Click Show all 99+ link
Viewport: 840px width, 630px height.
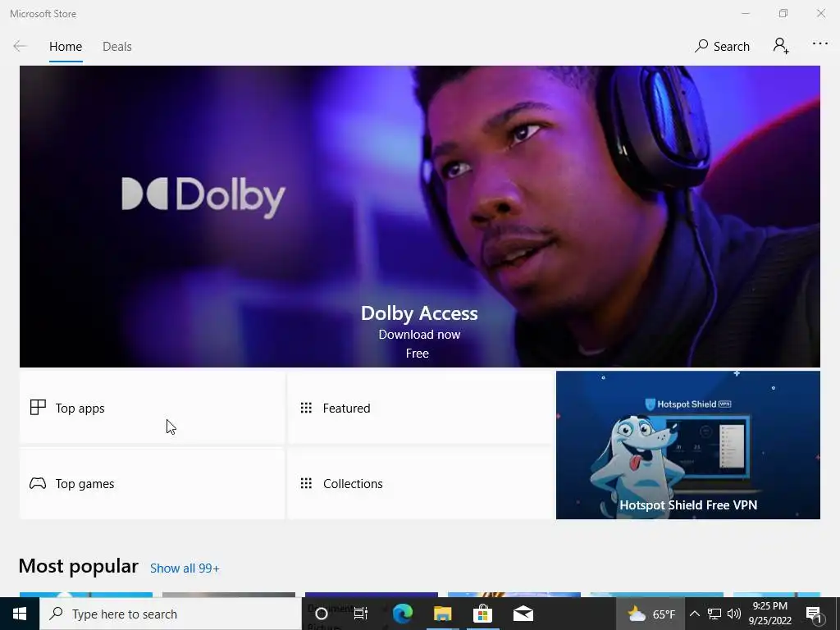click(185, 568)
